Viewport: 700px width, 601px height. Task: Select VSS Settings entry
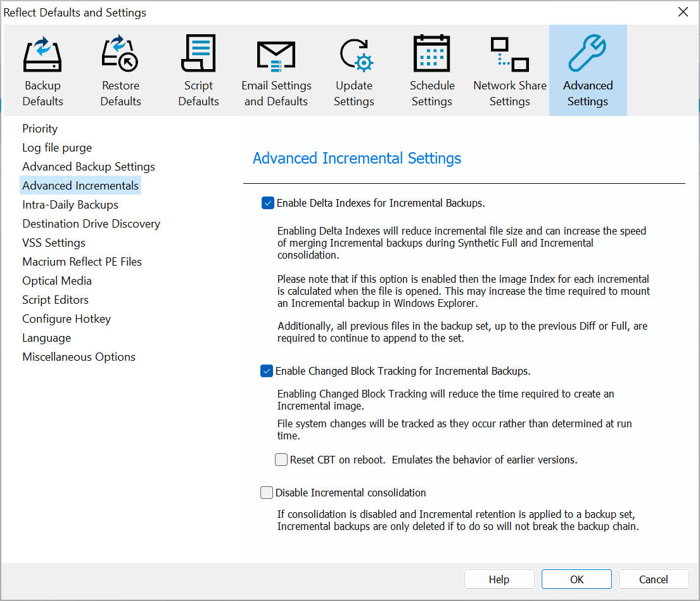(54, 243)
